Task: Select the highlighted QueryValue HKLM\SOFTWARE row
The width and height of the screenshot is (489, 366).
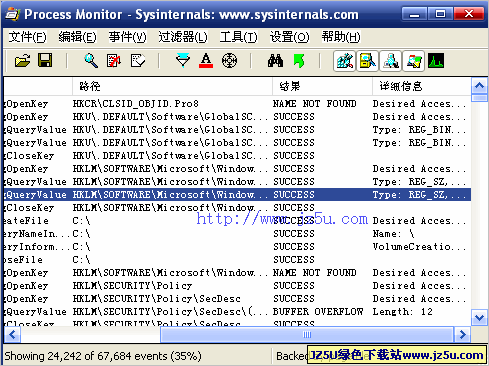Action: click(237, 195)
